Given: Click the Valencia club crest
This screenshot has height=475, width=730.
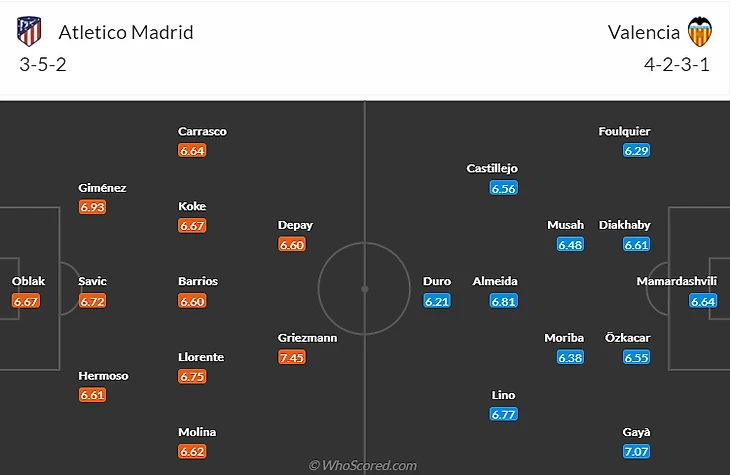Looking at the screenshot, I should [x=700, y=32].
